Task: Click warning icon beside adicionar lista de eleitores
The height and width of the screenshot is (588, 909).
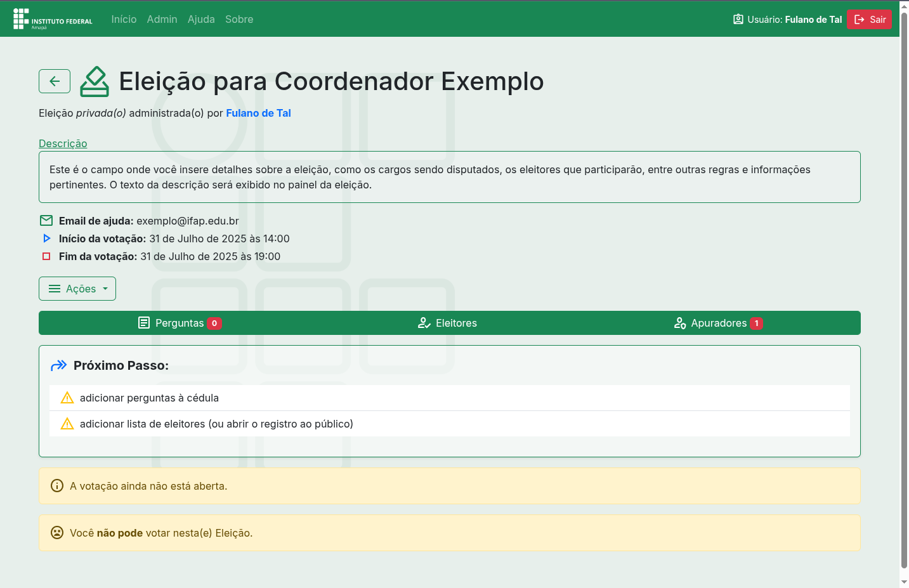Action: 67,424
